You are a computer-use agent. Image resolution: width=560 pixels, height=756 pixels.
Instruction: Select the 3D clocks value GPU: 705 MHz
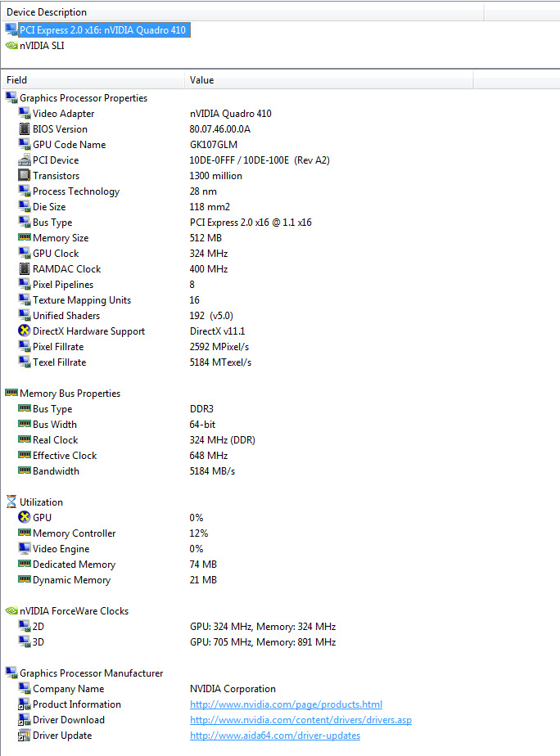263,641
